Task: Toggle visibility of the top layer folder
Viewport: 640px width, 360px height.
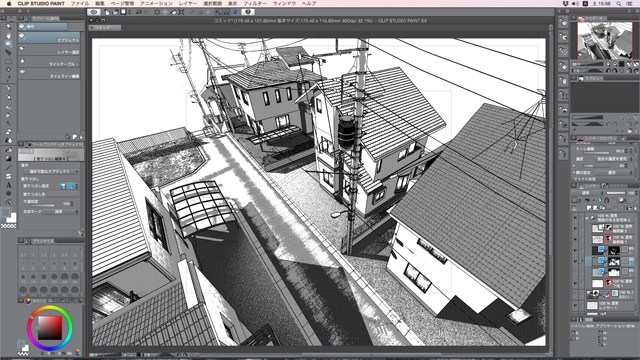Action: pyautogui.click(x=575, y=218)
